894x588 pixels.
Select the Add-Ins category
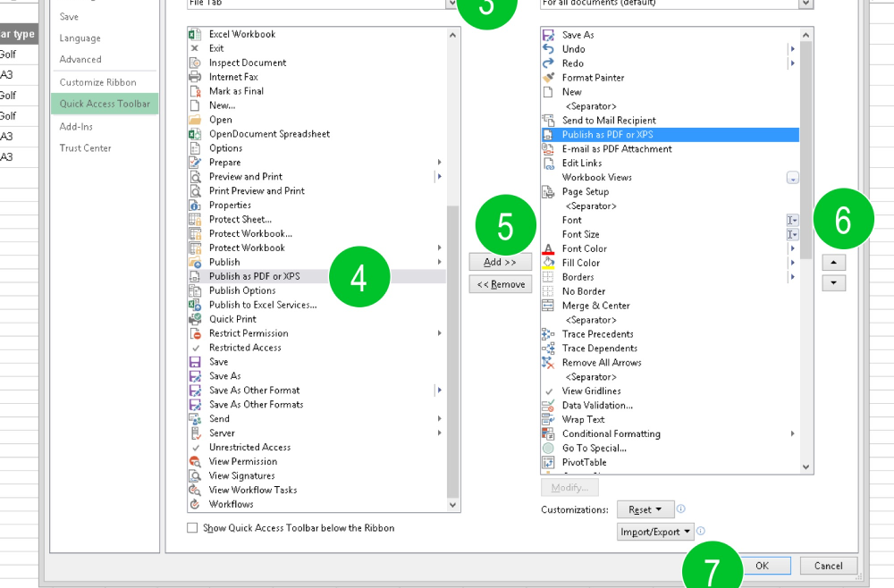(x=105, y=127)
